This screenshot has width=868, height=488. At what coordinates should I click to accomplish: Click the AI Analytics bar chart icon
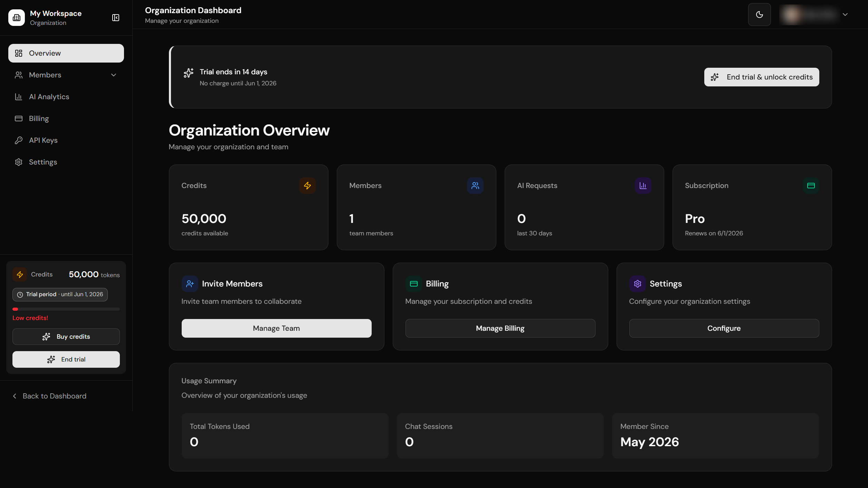19,97
